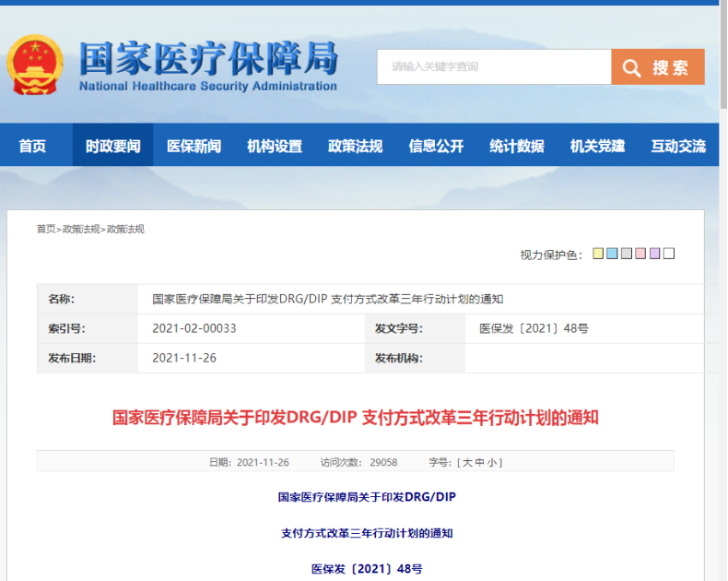Pick the light blue eye-protection color swatch
The width and height of the screenshot is (728, 581).
(612, 254)
